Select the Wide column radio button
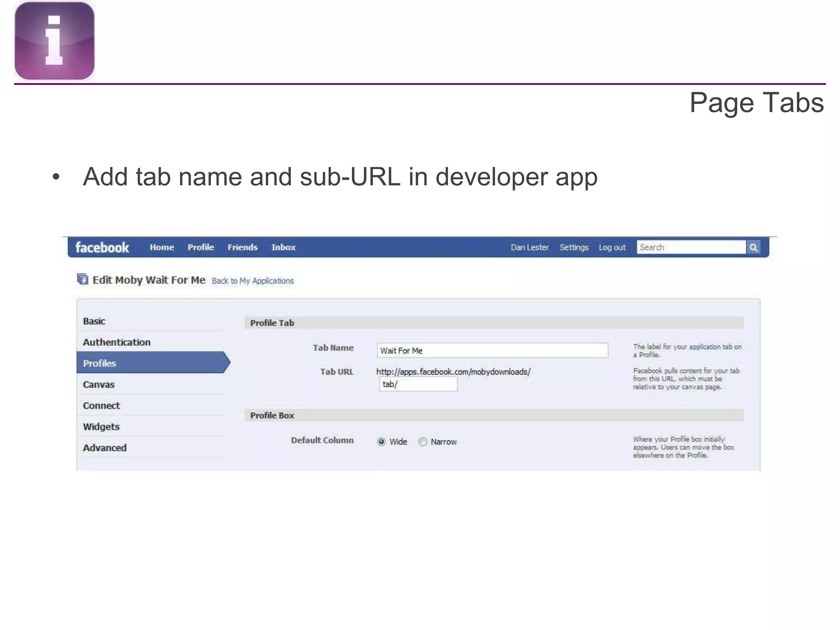Screen dimensions: 840x630 pos(381,442)
